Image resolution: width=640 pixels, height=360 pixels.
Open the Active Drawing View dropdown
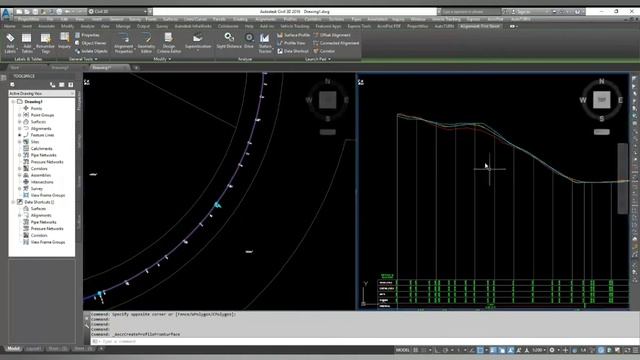[42, 93]
